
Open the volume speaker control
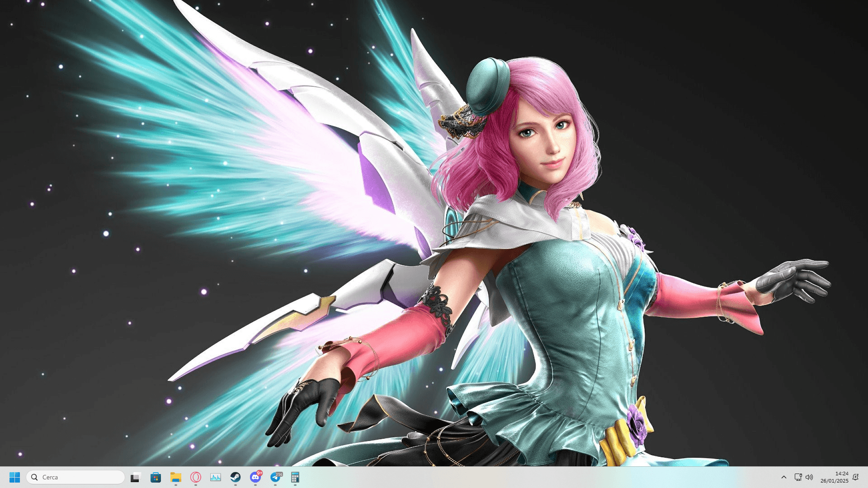point(809,477)
